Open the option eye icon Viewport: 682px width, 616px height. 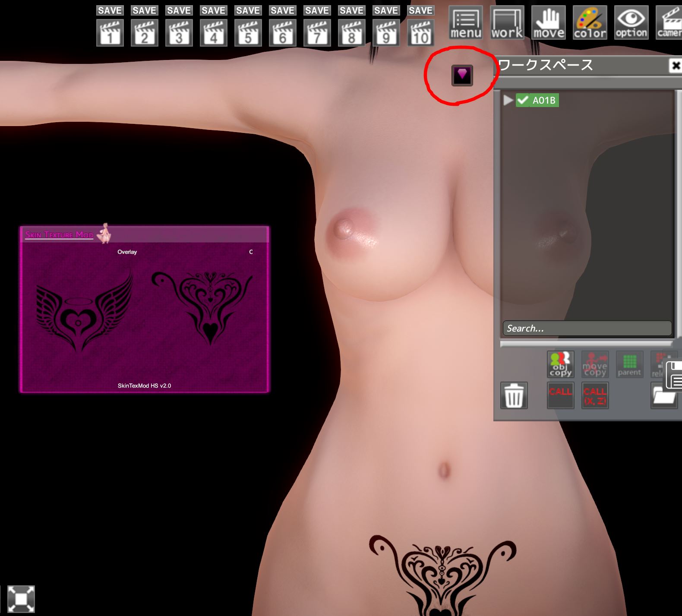631,23
